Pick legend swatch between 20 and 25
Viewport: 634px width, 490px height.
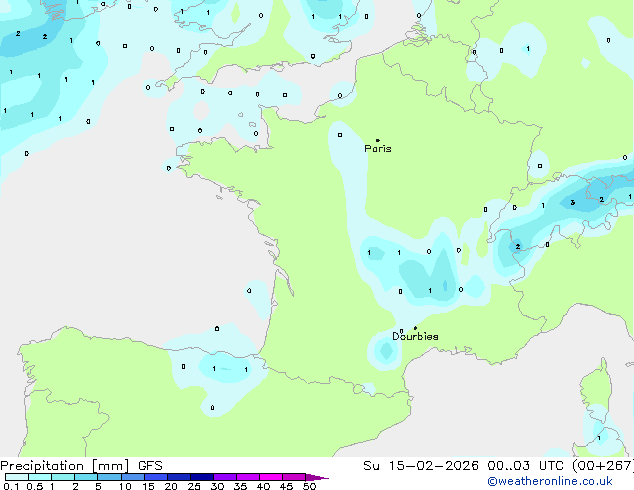click(x=179, y=477)
